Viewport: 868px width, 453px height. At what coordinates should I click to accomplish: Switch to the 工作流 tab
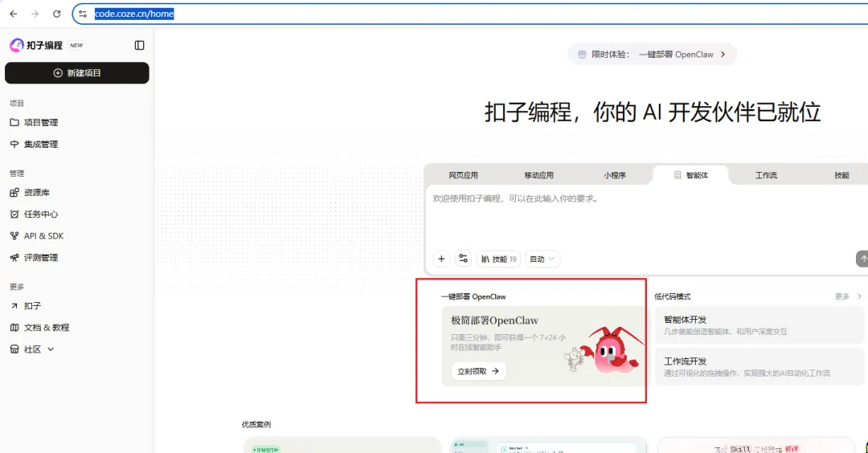[766, 175]
